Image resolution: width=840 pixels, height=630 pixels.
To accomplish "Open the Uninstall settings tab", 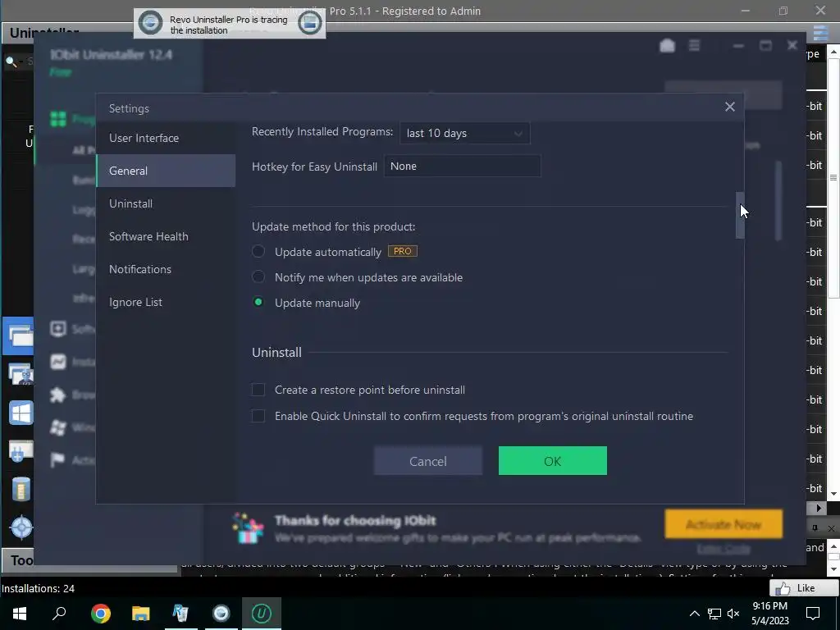I will point(166,203).
